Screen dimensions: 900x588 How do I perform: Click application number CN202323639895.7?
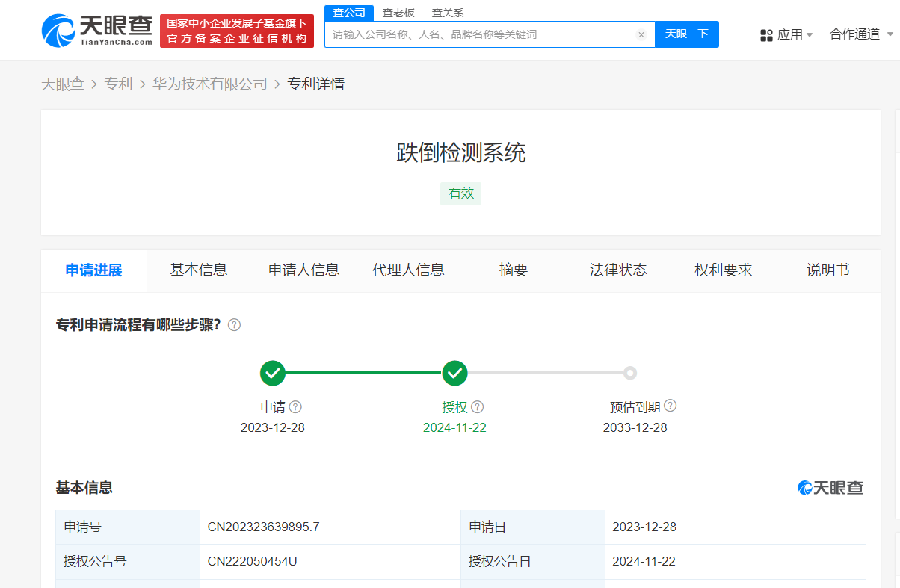click(264, 527)
